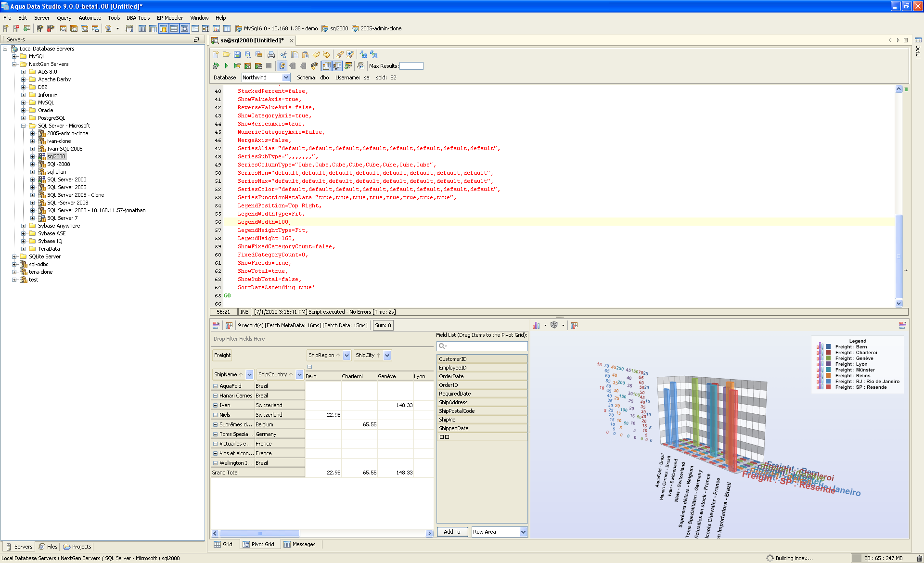Screen dimensions: 924x563
Task: Click the bar chart type icon
Action: pyautogui.click(x=536, y=325)
